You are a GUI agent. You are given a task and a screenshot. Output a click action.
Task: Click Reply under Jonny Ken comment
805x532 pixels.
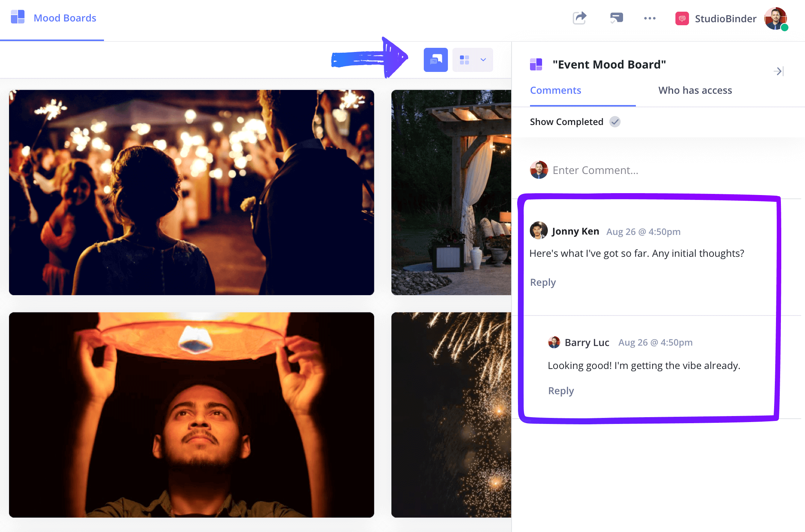[542, 282]
